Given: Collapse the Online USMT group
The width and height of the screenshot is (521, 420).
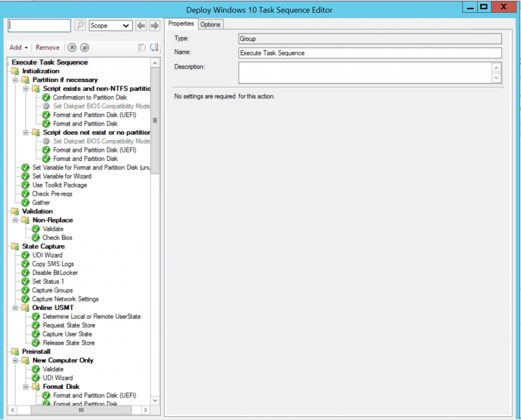Looking at the screenshot, I should click(x=15, y=308).
